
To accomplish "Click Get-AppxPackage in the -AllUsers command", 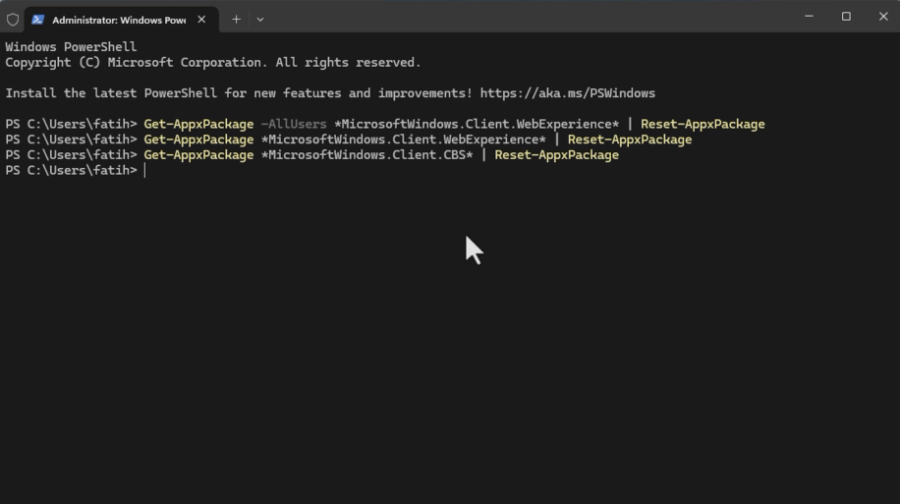I will coord(199,124).
